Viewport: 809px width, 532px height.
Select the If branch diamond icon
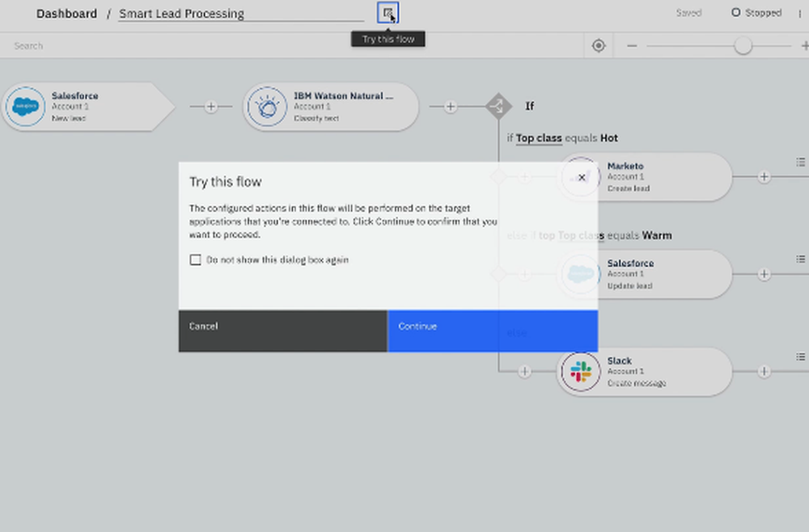click(498, 106)
